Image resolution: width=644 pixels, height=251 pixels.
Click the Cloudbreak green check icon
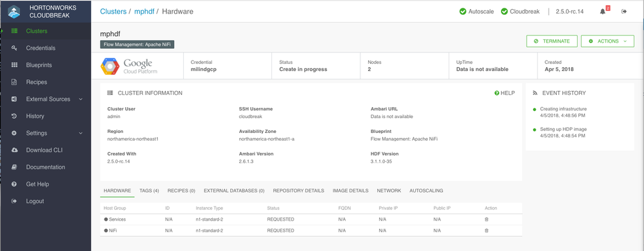504,12
